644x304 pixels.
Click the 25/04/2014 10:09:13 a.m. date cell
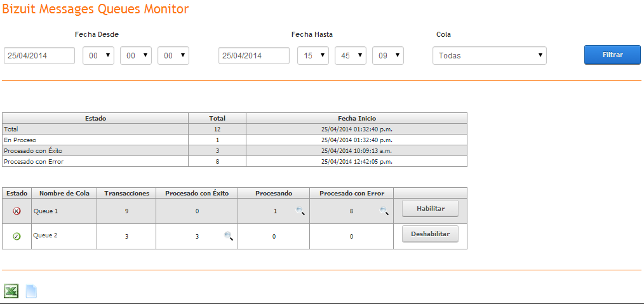tap(356, 150)
